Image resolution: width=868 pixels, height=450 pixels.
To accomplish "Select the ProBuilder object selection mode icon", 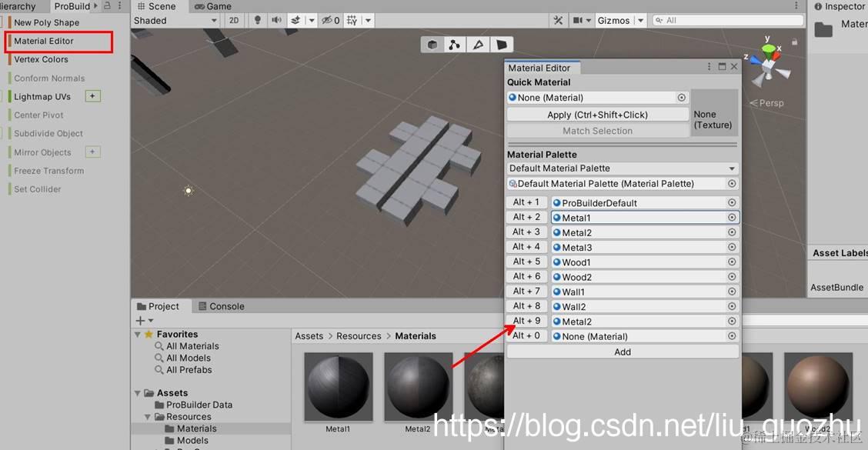I will [x=432, y=45].
